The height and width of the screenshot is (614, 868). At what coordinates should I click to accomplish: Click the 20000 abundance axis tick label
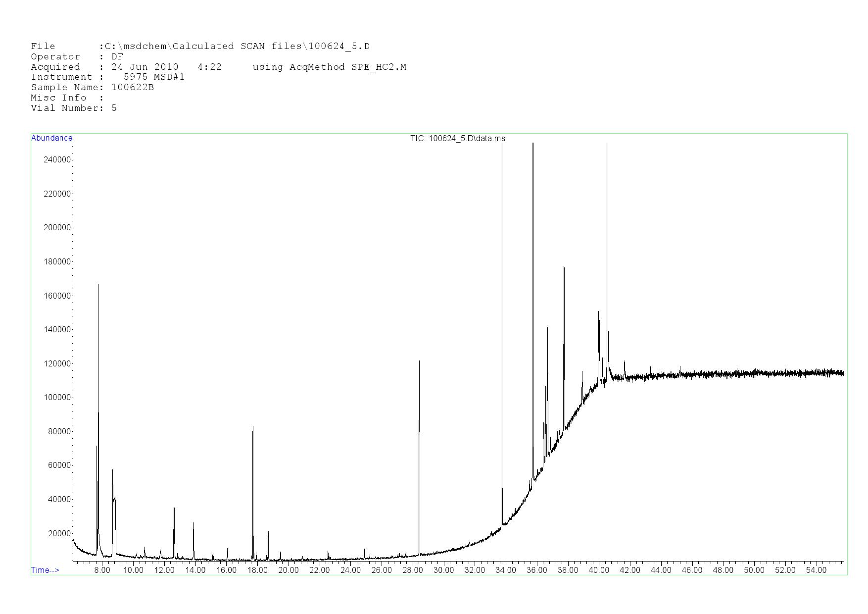[59, 534]
